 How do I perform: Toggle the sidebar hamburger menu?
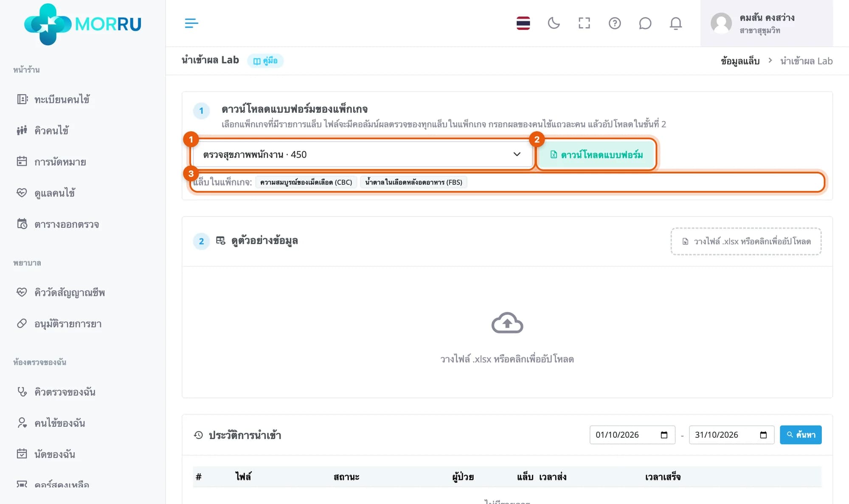coord(191,23)
